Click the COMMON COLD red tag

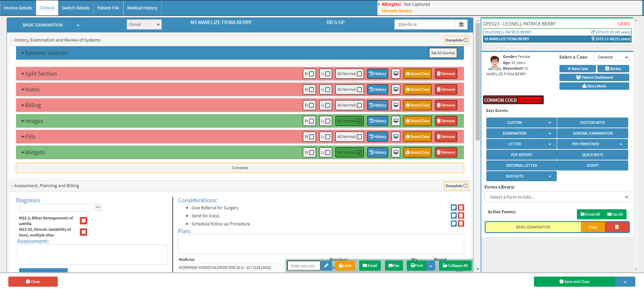pos(530,100)
